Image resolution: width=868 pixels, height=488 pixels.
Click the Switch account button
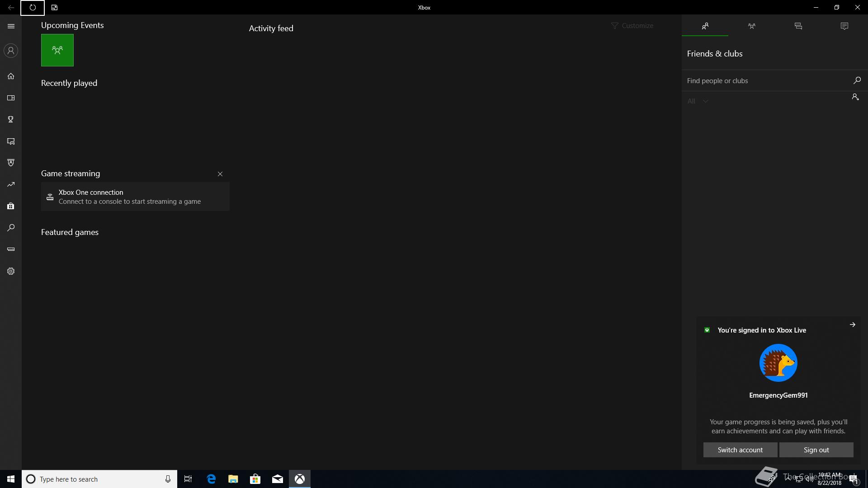coord(740,450)
